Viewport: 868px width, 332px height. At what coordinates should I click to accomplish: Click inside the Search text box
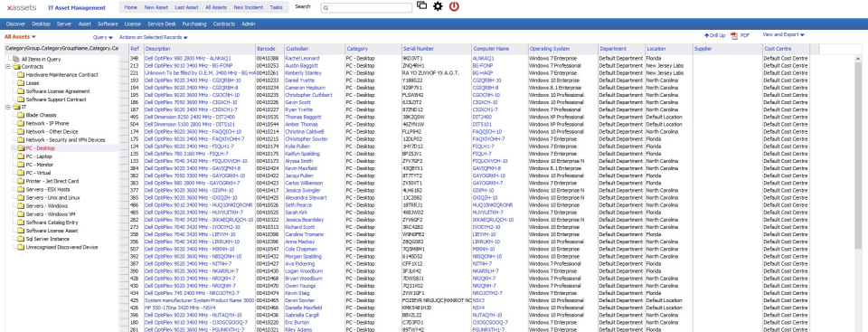[x=366, y=8]
